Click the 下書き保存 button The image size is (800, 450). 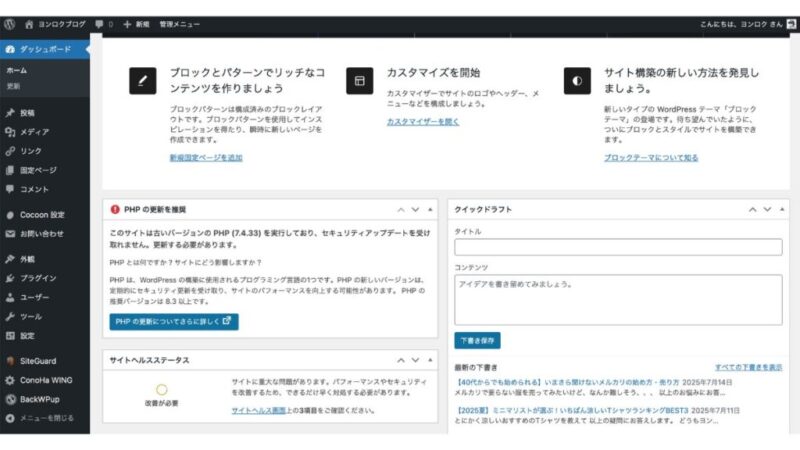click(x=477, y=340)
